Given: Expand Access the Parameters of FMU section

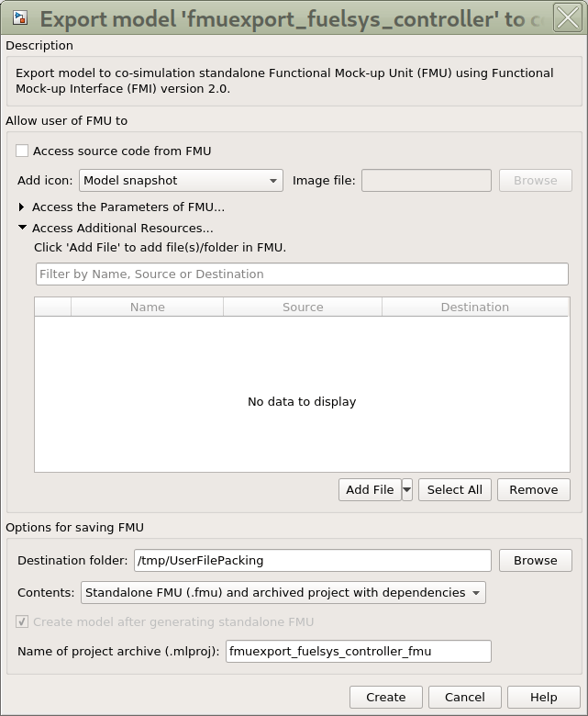Looking at the screenshot, I should point(22,207).
